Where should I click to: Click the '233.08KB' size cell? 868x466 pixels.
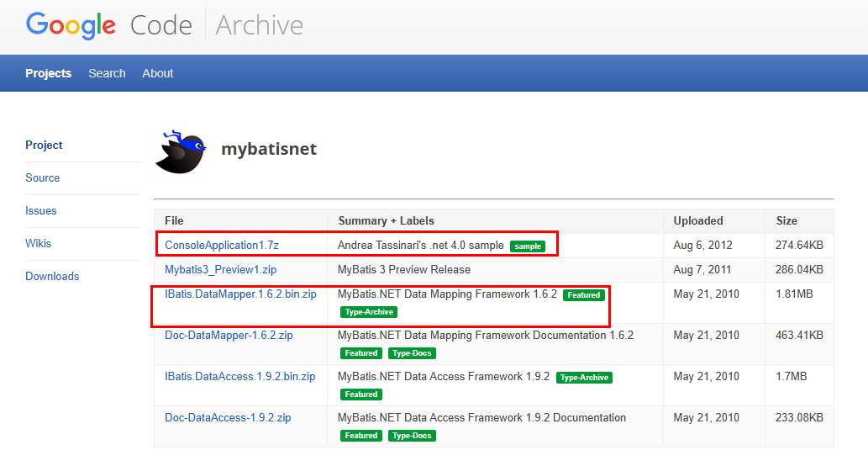[799, 417]
